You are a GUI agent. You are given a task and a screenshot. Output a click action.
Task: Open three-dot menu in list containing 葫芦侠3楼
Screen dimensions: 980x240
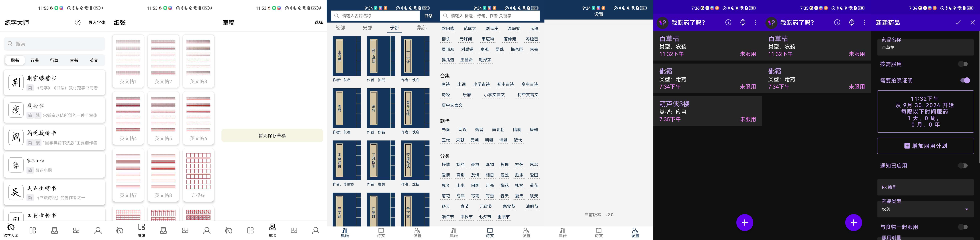756,23
